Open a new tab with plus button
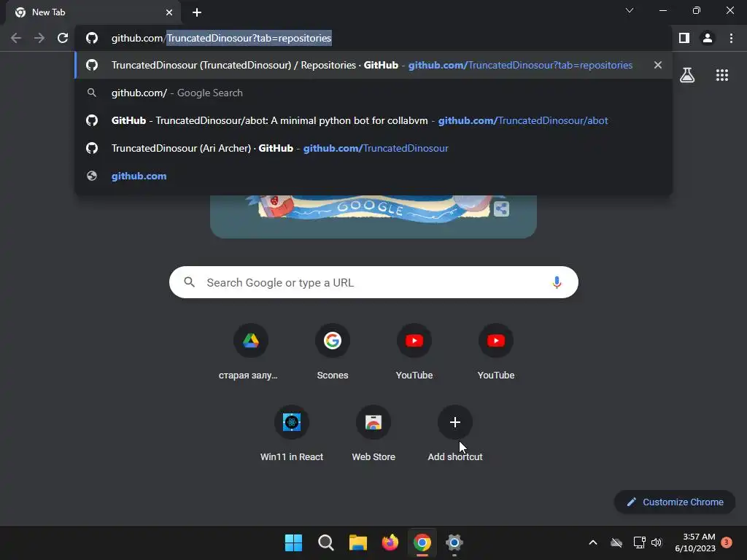Viewport: 747px width, 560px height. coord(197,12)
